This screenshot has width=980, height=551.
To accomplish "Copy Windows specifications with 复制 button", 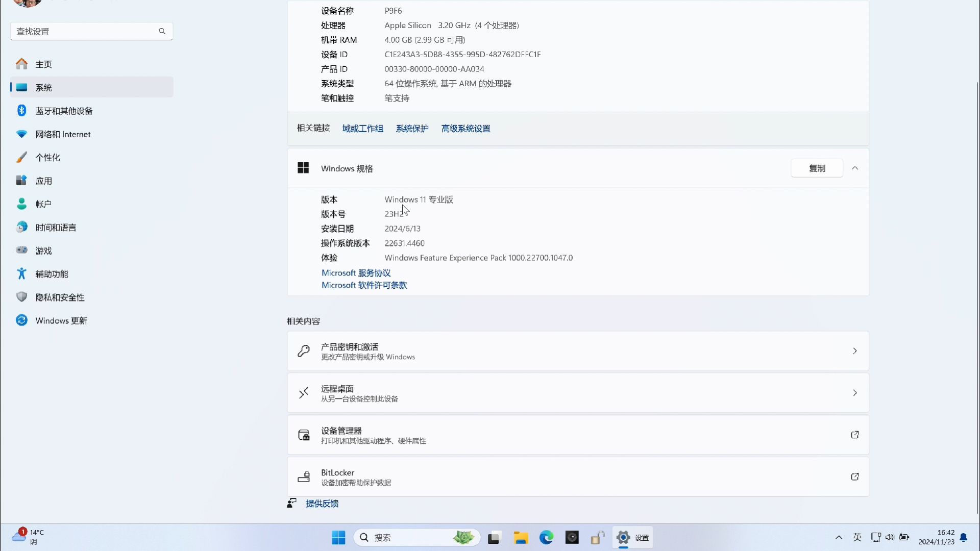I will (817, 168).
